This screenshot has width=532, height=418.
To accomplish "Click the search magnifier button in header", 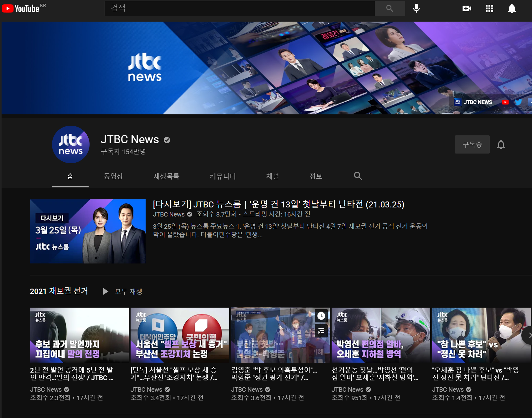I will tap(390, 8).
